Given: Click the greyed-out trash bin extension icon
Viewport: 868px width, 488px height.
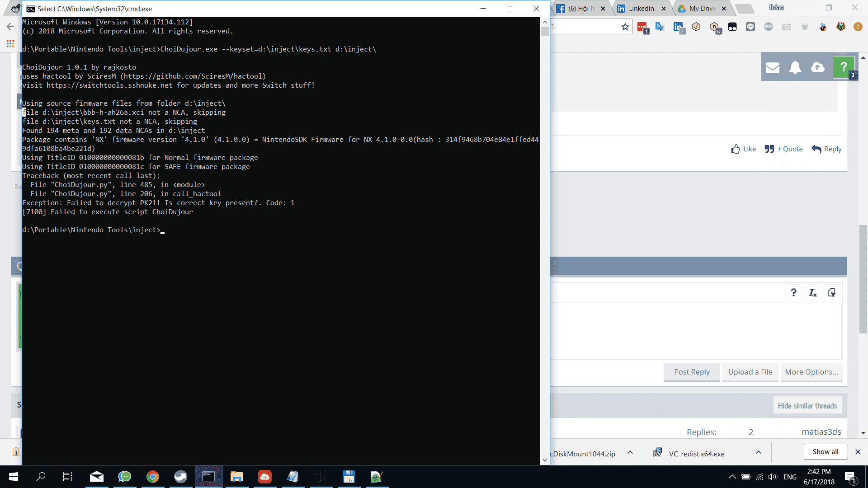Looking at the screenshot, I should tap(805, 27).
